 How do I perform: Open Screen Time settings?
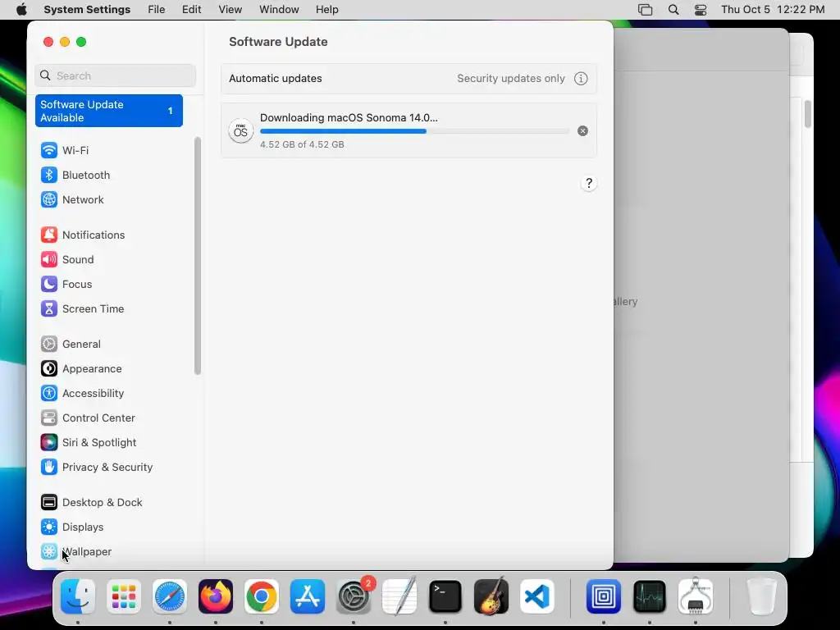[x=82, y=309]
